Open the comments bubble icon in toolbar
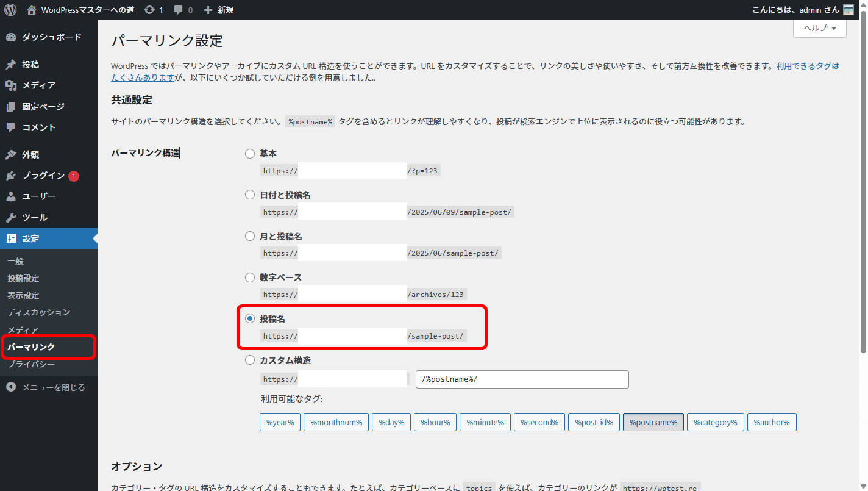Screen dimensions: 868x491 point(179,10)
